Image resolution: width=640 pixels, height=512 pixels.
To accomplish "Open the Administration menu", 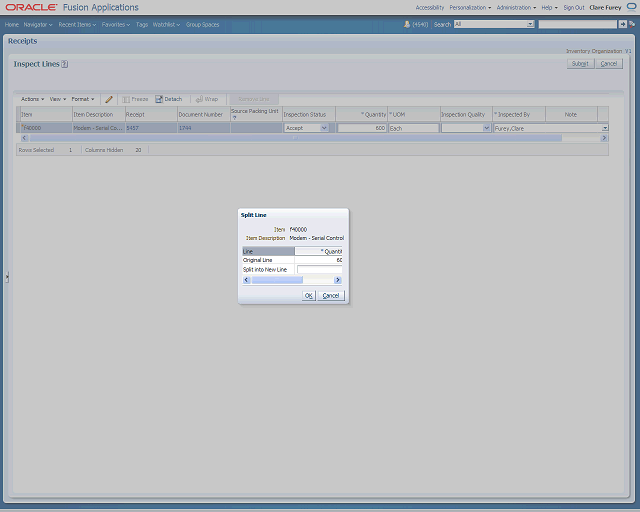I will (x=516, y=7).
